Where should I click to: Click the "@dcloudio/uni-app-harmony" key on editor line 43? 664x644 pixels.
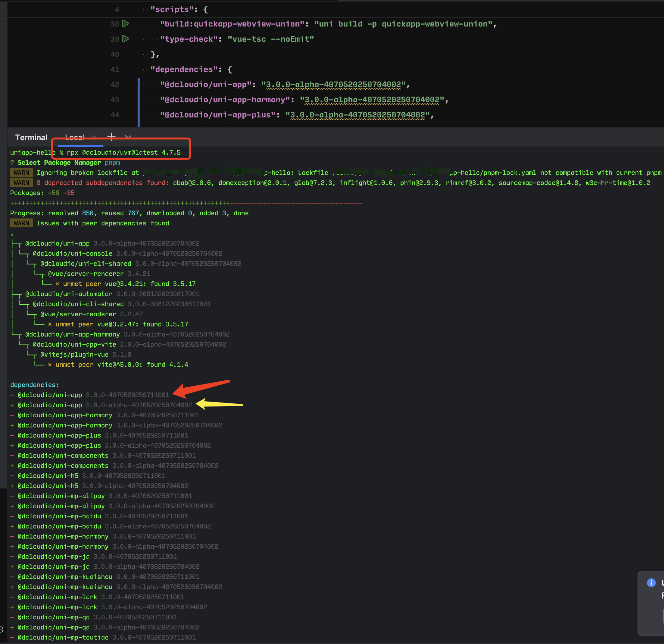coord(225,100)
